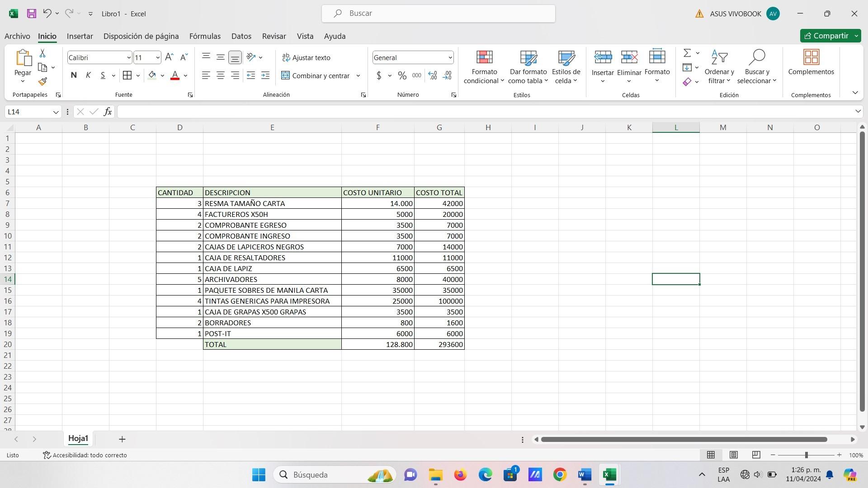The width and height of the screenshot is (868, 488).
Task: Click the Cut scissors icon
Action: click(42, 53)
